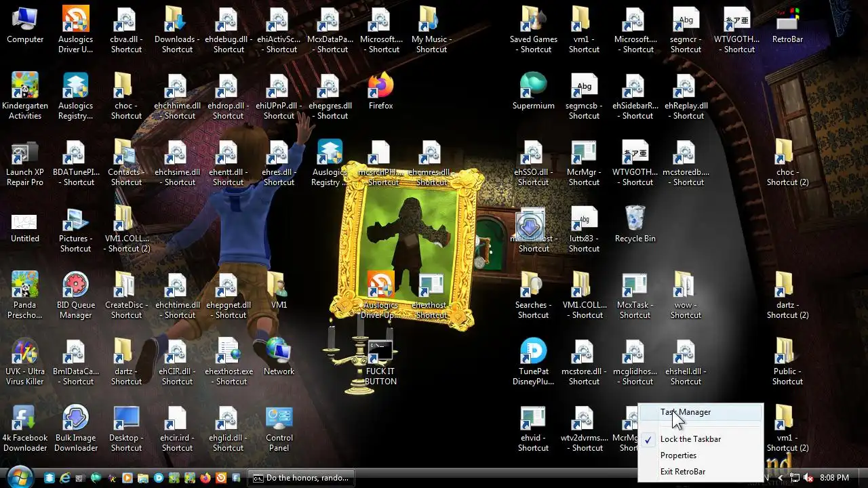Open the TunePat quick launch icon
Image resolution: width=868 pixels, height=488 pixels.
coord(159,478)
